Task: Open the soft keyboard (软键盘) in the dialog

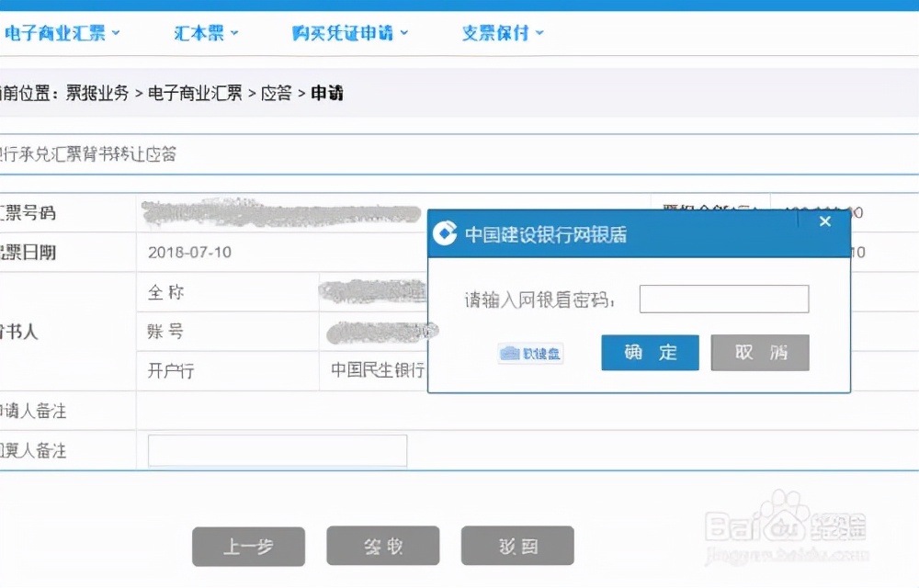Action: click(x=531, y=353)
